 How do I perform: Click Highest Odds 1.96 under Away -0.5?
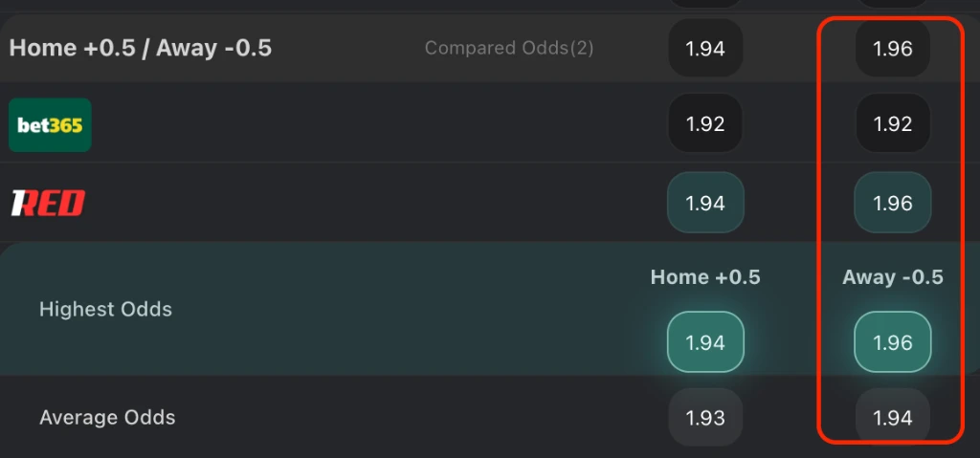tap(893, 342)
